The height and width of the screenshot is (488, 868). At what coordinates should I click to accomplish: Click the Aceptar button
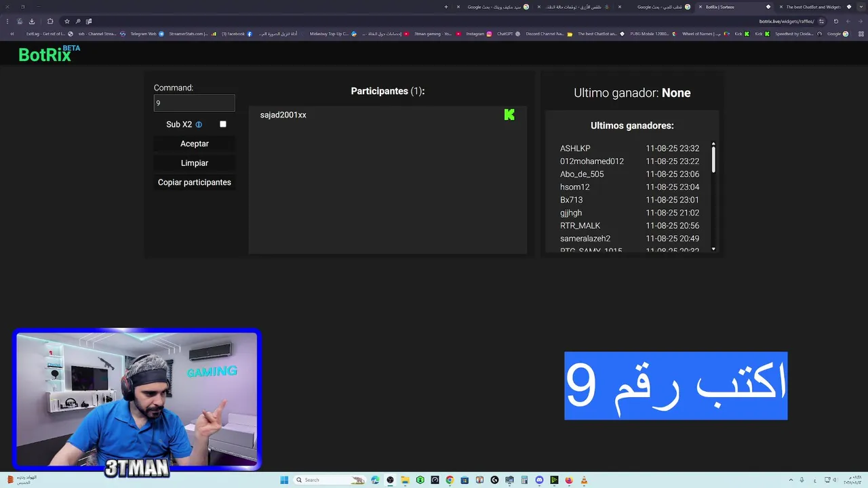pos(195,144)
